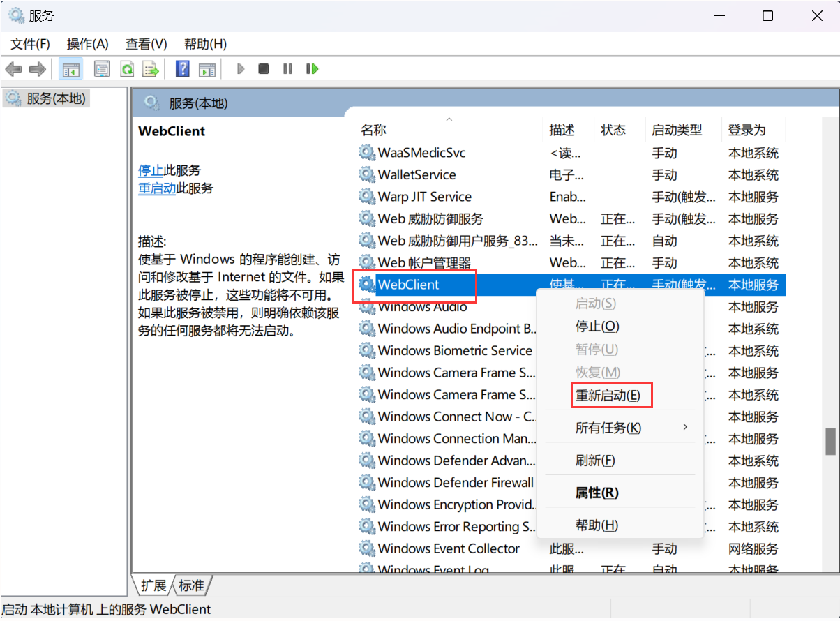840x621 pixels.
Task: Click the Forward arrow in the toolbar
Action: tap(37, 69)
